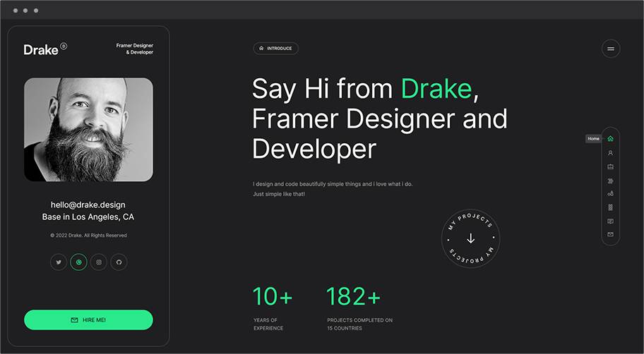
Task: Click the Home icon in side navigation
Action: 610,138
